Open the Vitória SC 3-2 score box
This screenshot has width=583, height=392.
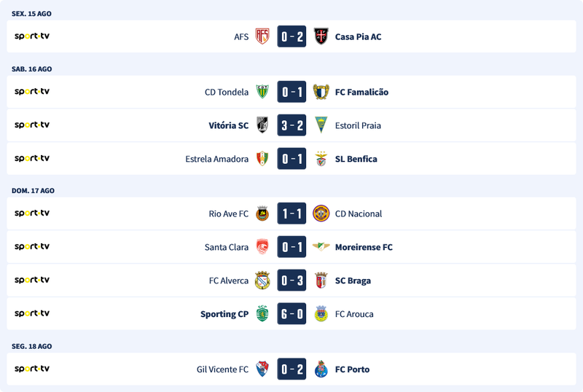point(291,125)
